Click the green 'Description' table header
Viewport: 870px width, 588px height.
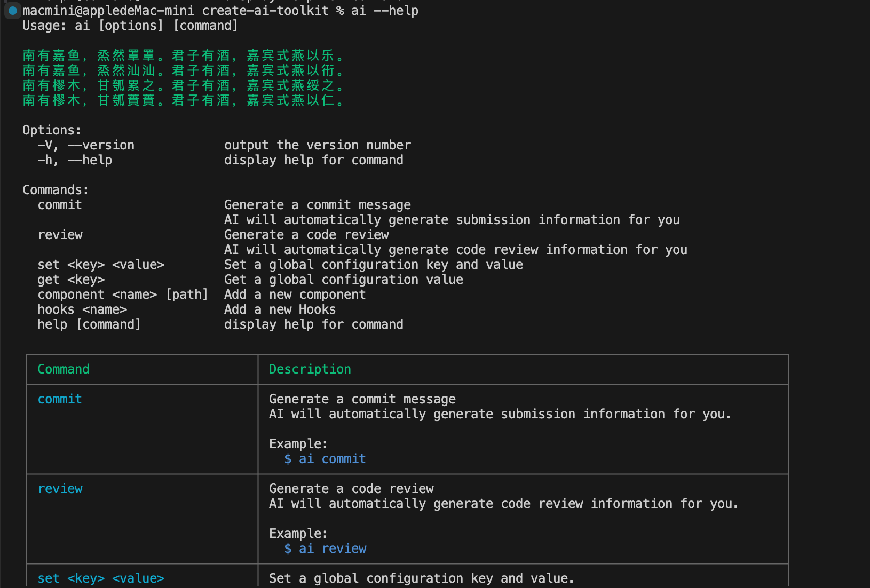[x=310, y=369]
